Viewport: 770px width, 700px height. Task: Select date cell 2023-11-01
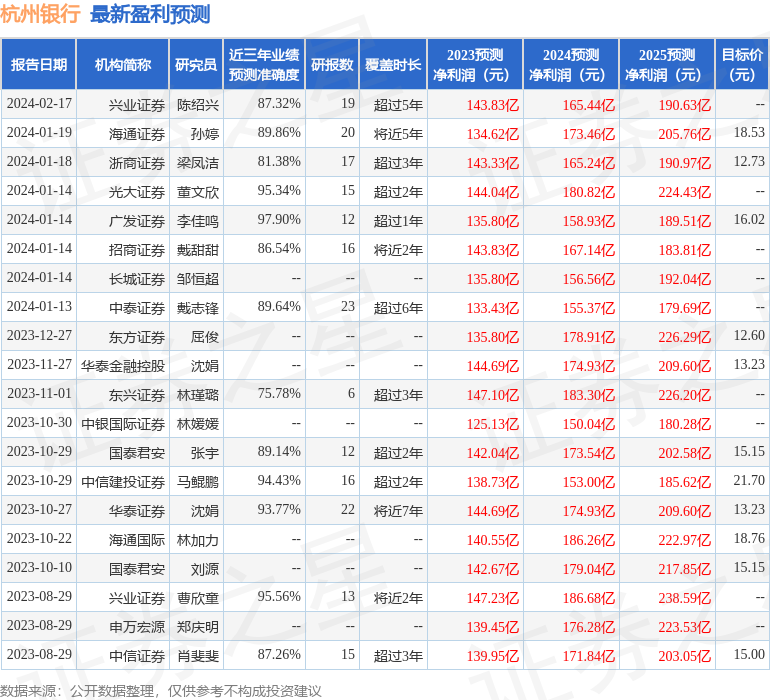pos(39,393)
